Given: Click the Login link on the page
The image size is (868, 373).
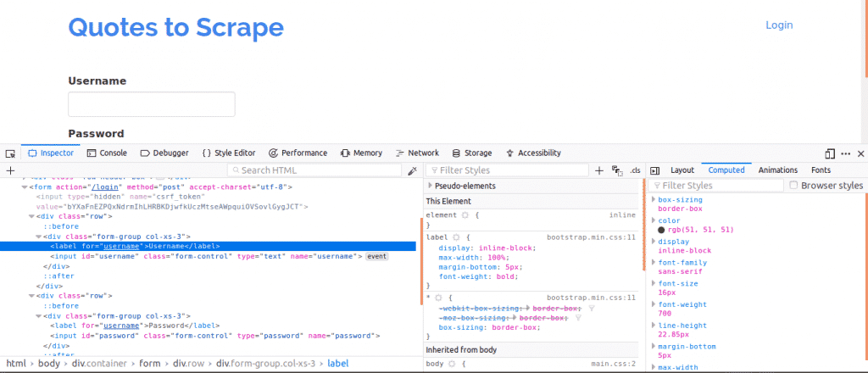Looking at the screenshot, I should (x=779, y=25).
